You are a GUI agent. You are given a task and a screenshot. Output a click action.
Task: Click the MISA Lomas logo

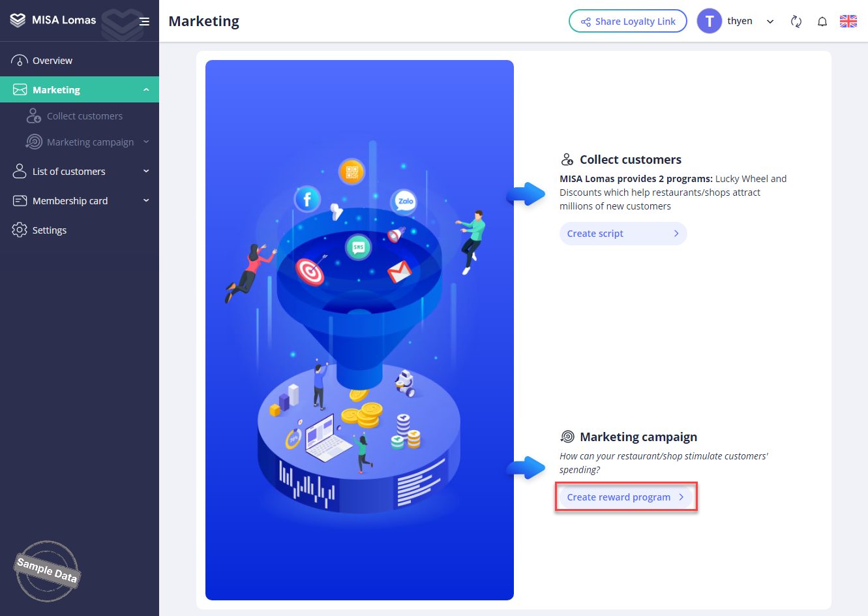click(x=53, y=20)
